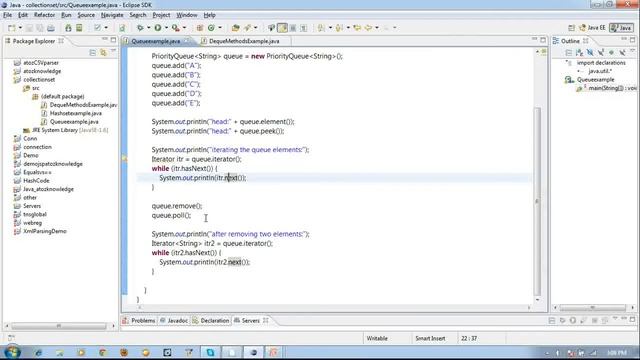Open Internet Explorer from the taskbar

coord(38,352)
